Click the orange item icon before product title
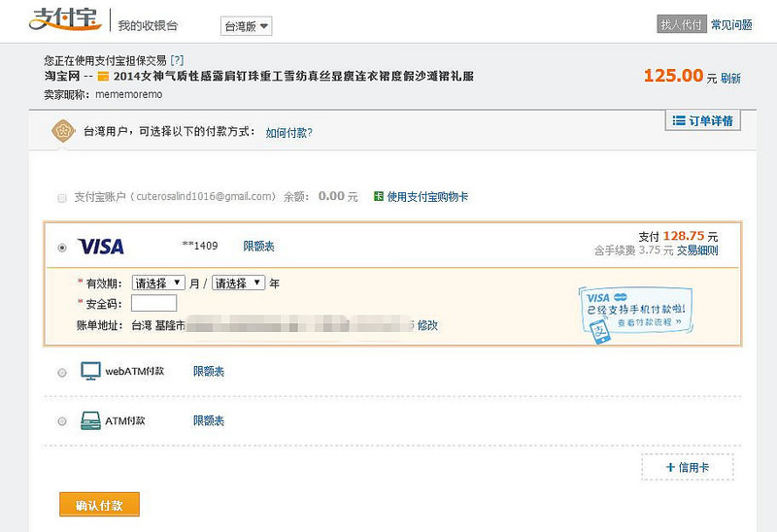 click(x=103, y=77)
